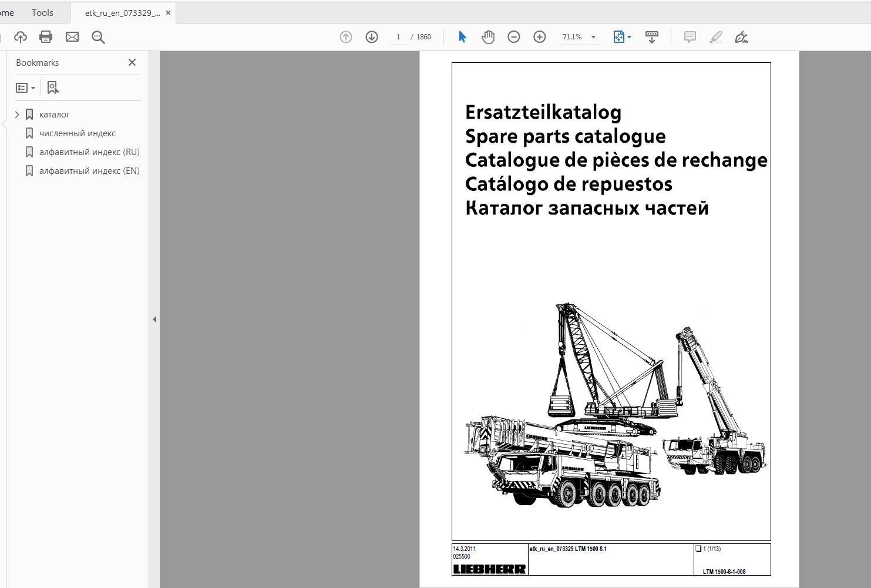
Task: Jump to алфавитный индекс (EN) bookmark
Action: pos(89,171)
